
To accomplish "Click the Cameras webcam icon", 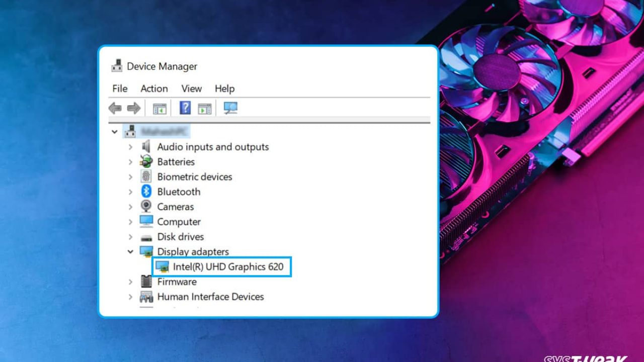I will point(146,206).
